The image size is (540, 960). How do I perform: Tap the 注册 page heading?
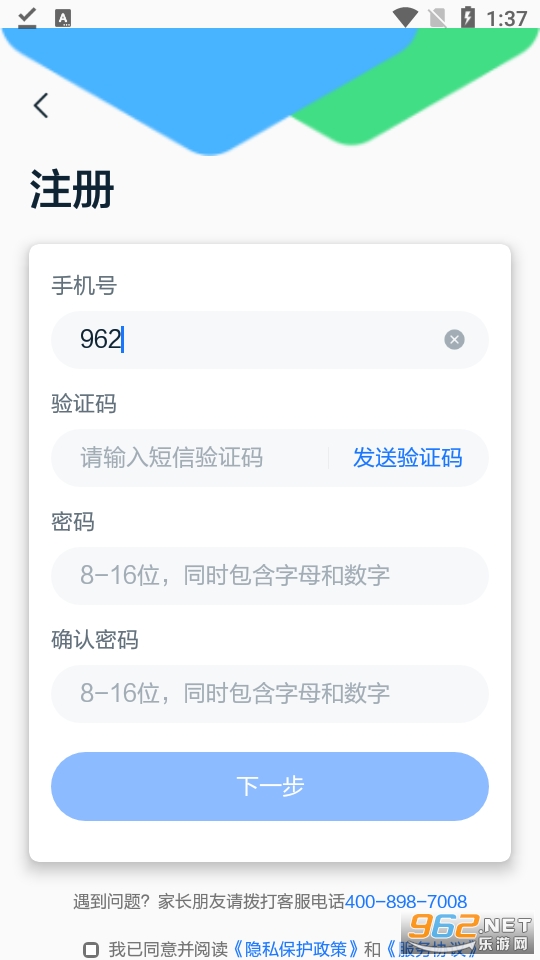(x=72, y=190)
